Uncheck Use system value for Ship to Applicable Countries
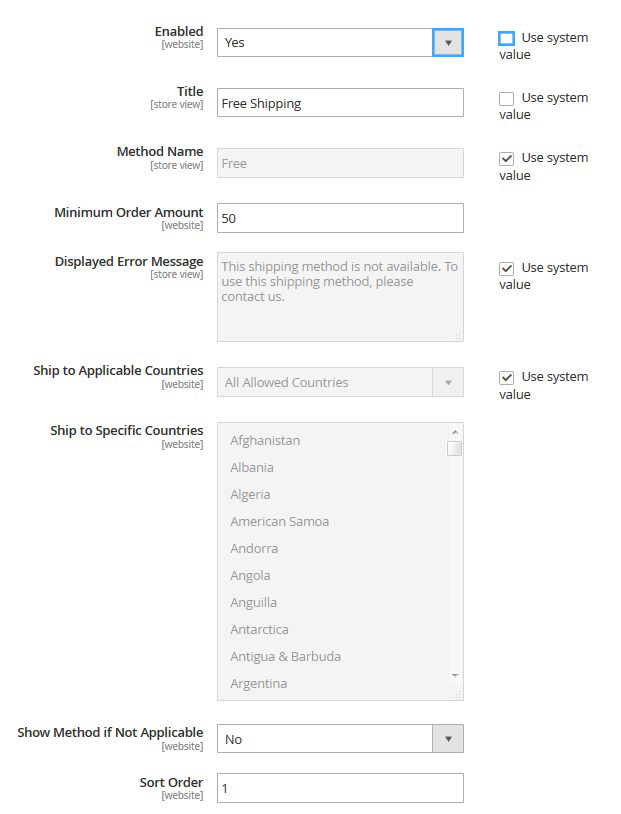This screenshot has height=814, width=621. (506, 377)
